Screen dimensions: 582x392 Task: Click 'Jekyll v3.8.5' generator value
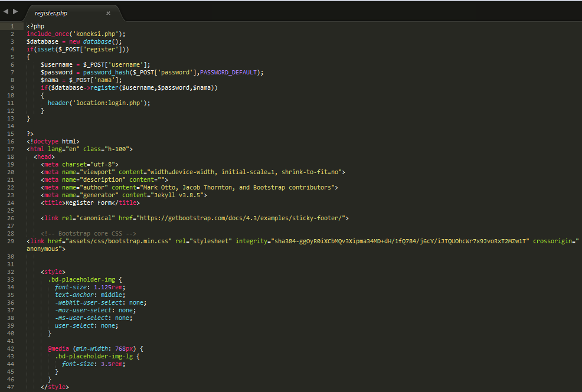tap(177, 195)
